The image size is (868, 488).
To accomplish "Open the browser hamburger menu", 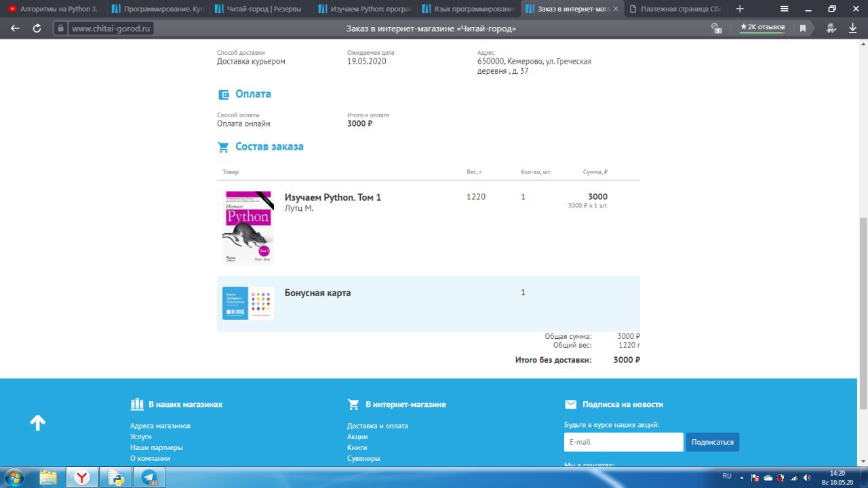I will (x=785, y=9).
